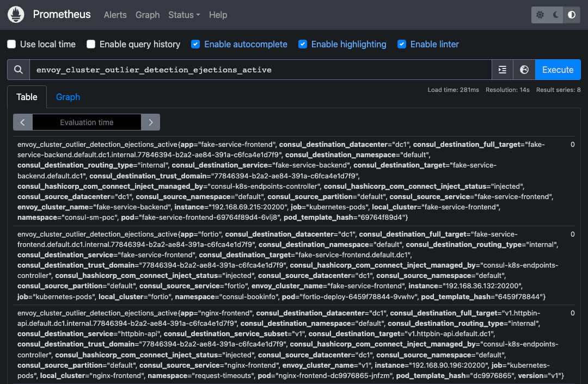Uncheck Enable autocomplete
Screen dimensions: 588x384
tap(195, 44)
